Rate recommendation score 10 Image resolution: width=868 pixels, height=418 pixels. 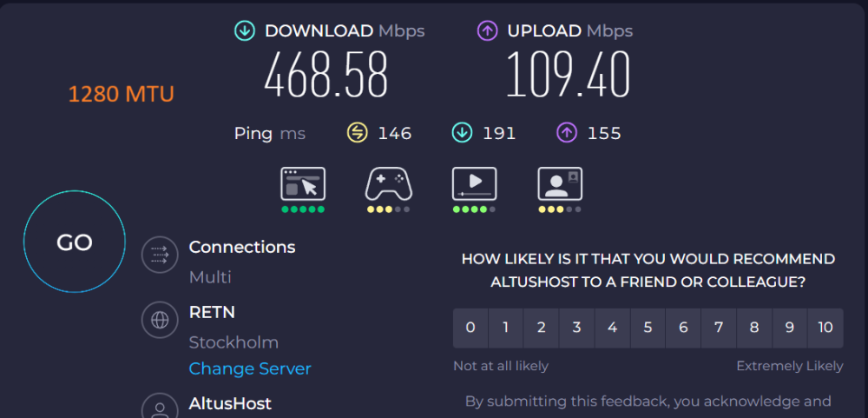[825, 328]
